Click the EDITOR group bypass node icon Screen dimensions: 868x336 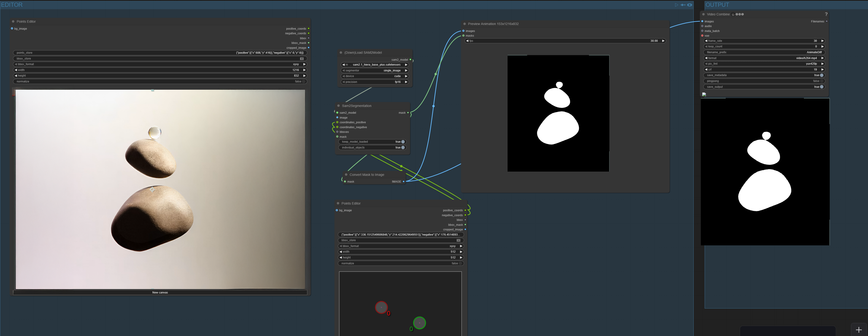(x=683, y=5)
